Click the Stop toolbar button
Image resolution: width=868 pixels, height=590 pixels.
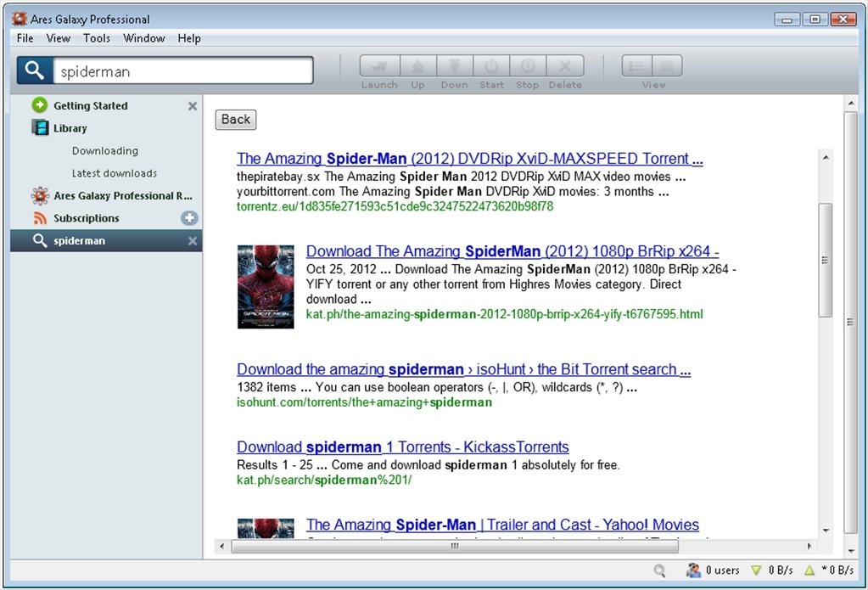528,66
